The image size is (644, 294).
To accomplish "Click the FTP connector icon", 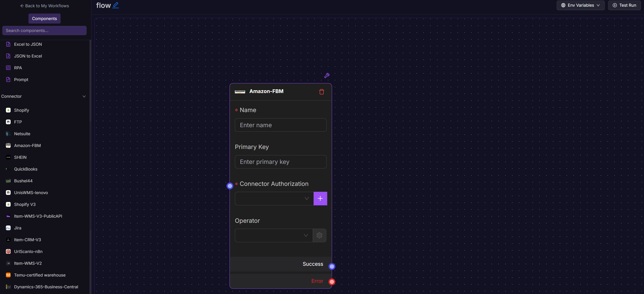I will [x=8, y=122].
